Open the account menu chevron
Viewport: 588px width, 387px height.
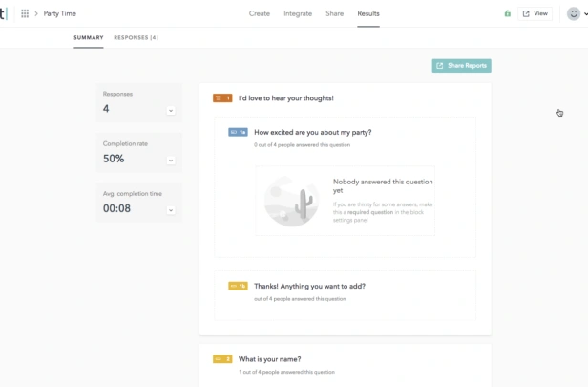point(585,14)
